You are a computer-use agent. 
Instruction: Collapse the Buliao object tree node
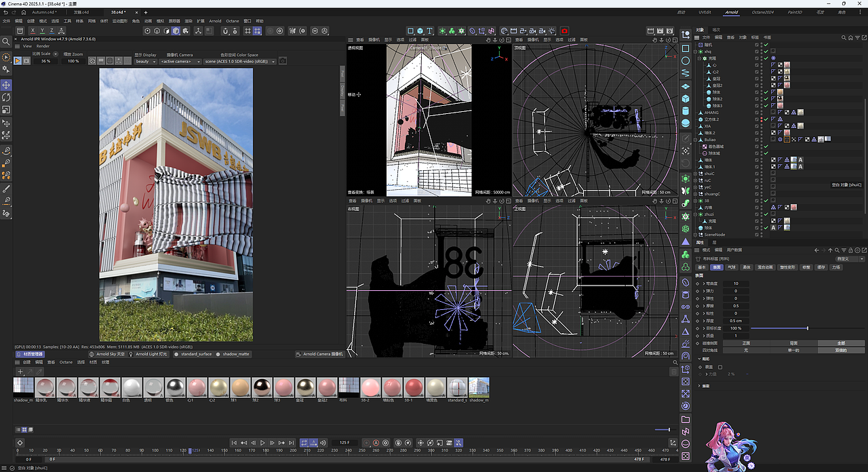696,140
